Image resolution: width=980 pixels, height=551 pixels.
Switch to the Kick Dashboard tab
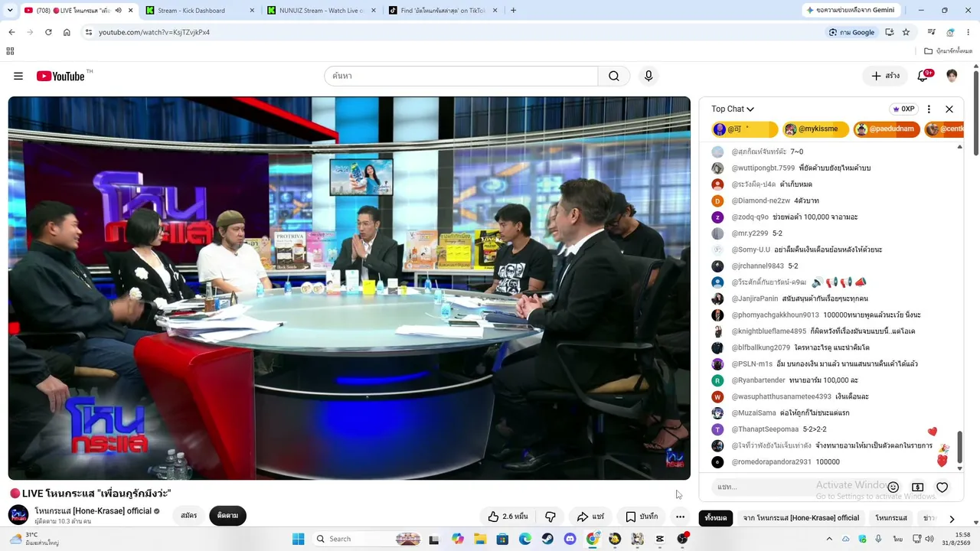pyautogui.click(x=199, y=11)
